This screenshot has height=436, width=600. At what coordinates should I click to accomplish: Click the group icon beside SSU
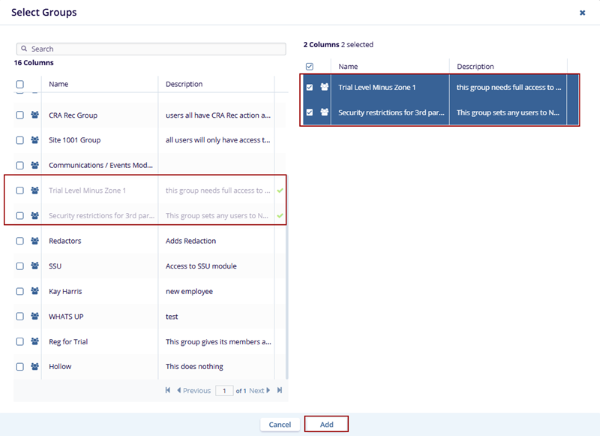coord(35,266)
